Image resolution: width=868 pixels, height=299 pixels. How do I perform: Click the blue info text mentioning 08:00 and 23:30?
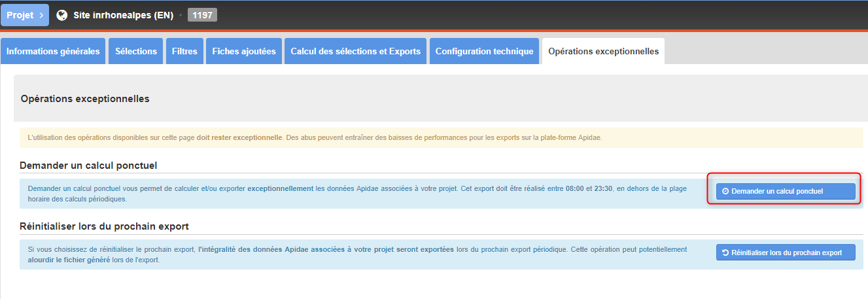coord(357,194)
